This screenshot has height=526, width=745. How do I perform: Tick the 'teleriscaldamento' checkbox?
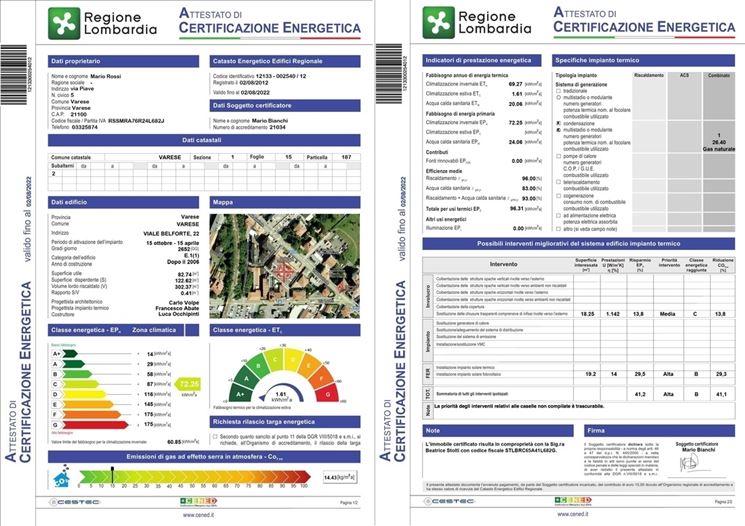559,182
